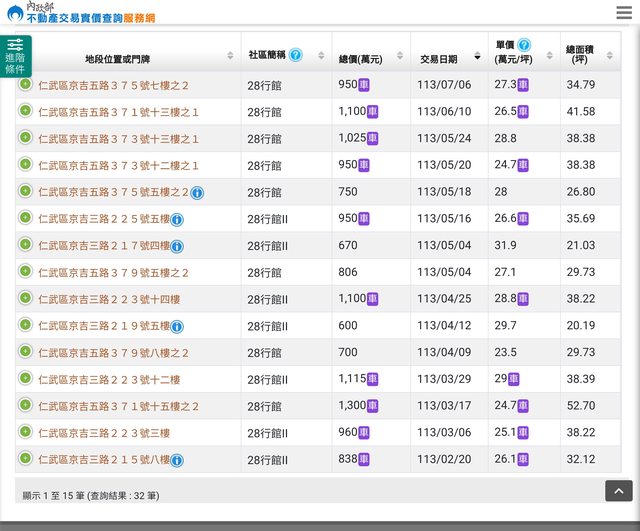640x531 pixels.
Task: Open the hamburger menu in the header
Action: pyautogui.click(x=624, y=13)
